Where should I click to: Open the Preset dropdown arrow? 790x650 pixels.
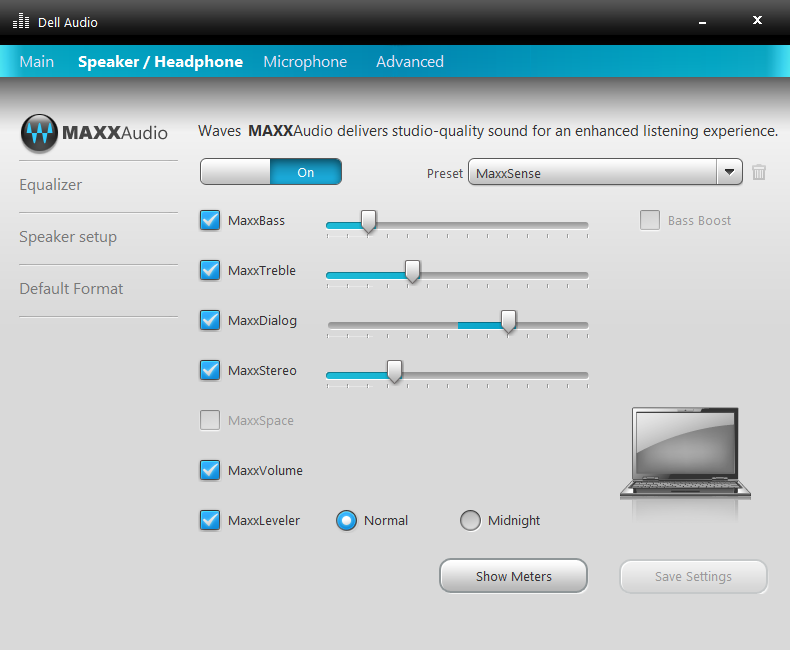pyautogui.click(x=729, y=172)
